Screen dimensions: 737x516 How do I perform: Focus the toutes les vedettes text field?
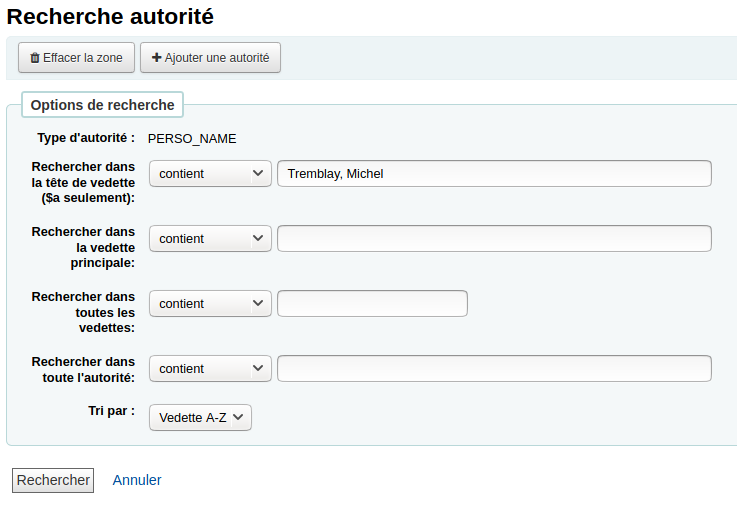(372, 304)
